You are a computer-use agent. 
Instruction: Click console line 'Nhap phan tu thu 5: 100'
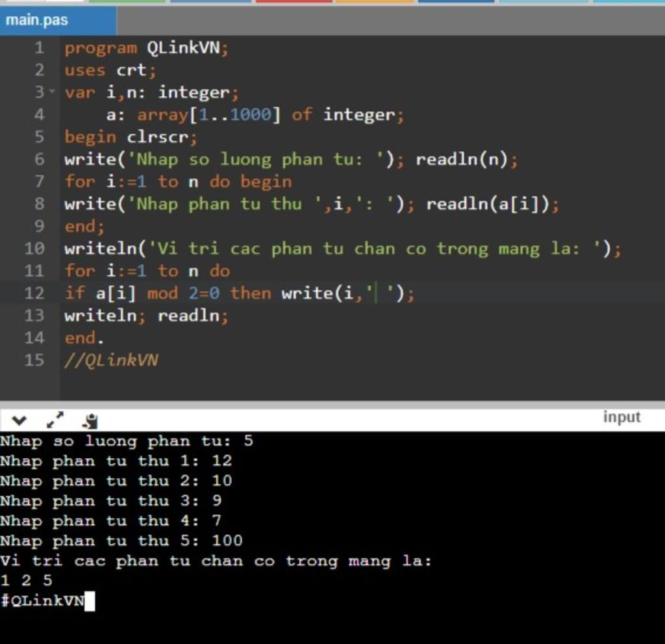121,541
